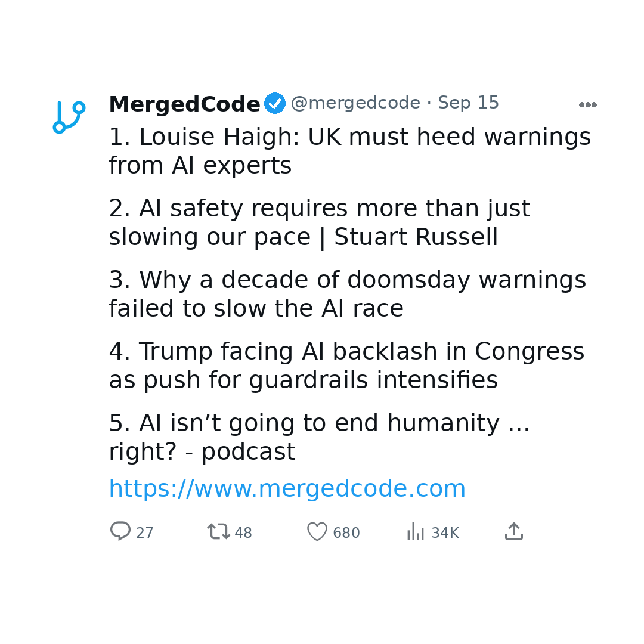Open the mergedcode.com link
The width and height of the screenshot is (644, 644).
287,488
